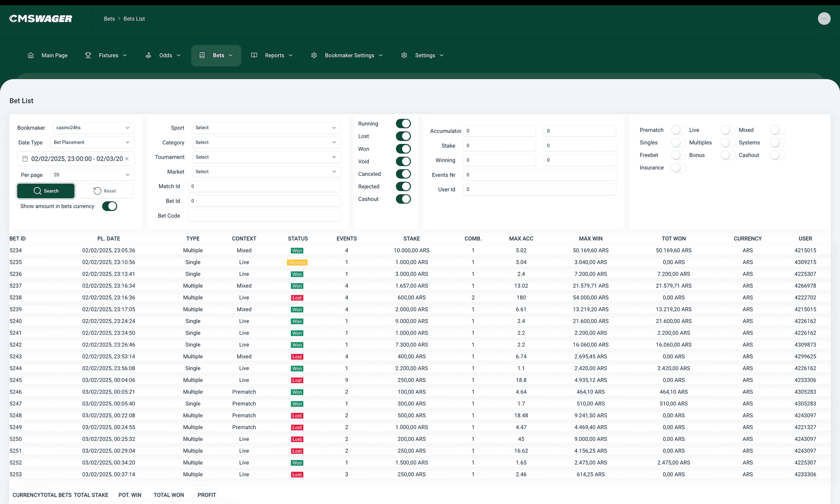This screenshot has width=840, height=504.
Task: Enable the Live filter switch
Action: point(728,130)
